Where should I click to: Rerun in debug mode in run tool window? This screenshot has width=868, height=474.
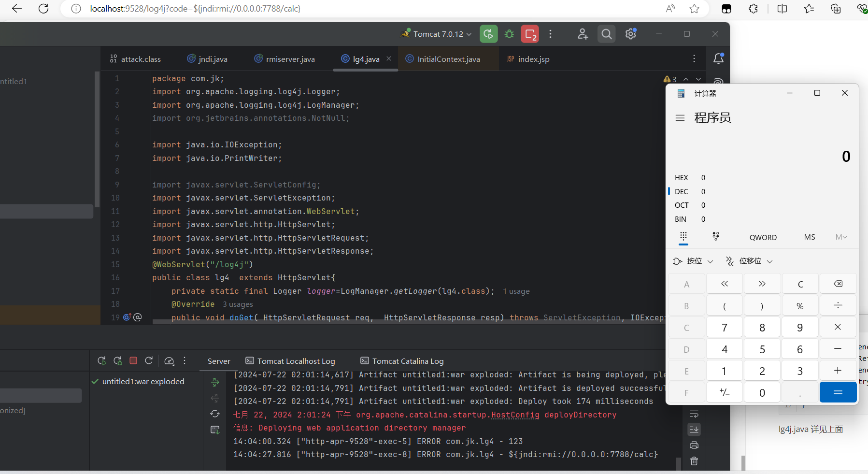click(117, 361)
